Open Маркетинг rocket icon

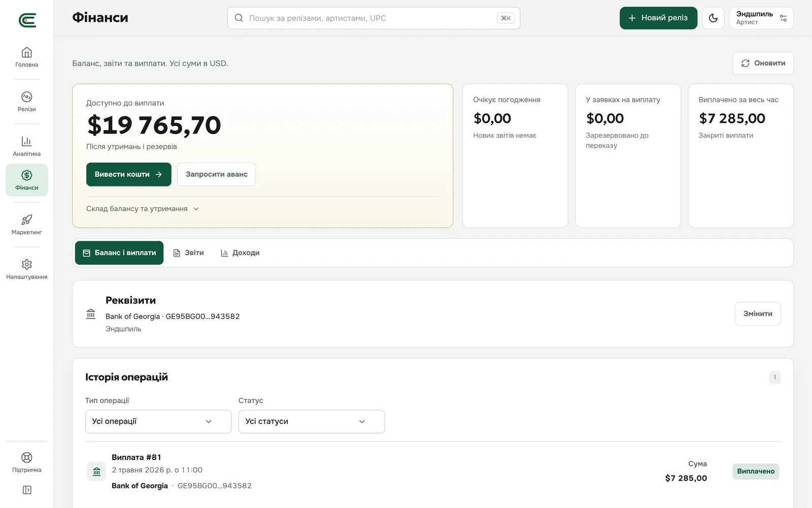pos(27,220)
